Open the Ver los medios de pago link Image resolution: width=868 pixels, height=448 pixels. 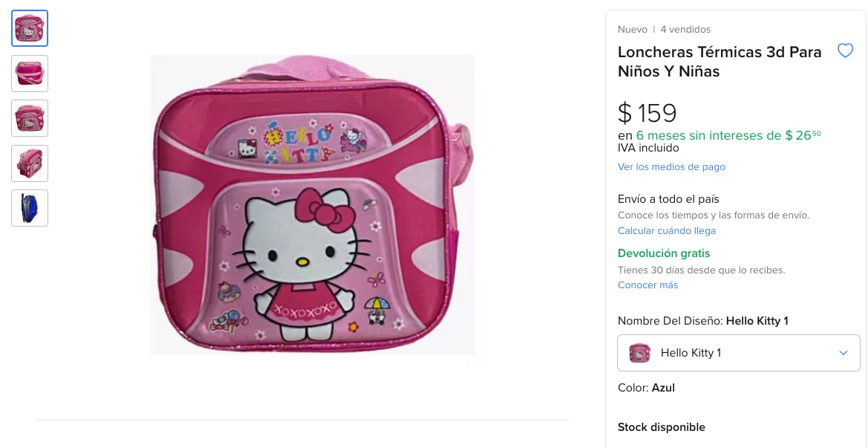(x=671, y=167)
